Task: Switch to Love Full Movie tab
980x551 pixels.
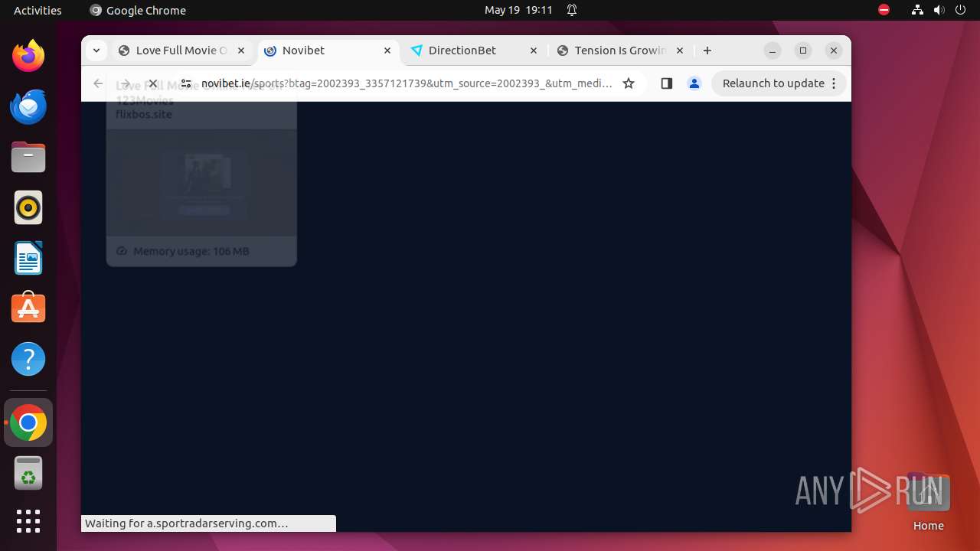Action: [x=181, y=51]
